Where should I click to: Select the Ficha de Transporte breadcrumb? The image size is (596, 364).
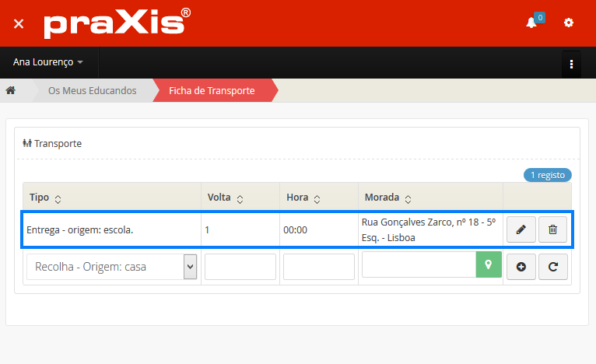pyautogui.click(x=212, y=91)
